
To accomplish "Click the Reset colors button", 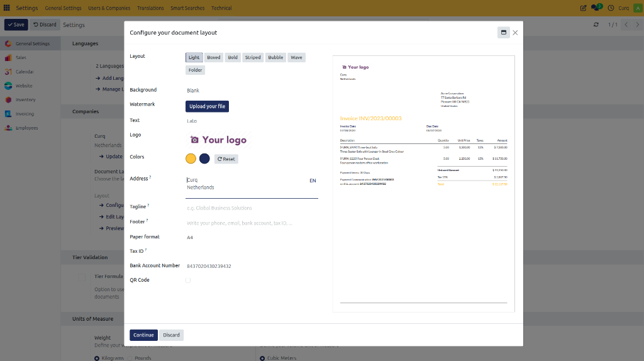I will click(226, 159).
